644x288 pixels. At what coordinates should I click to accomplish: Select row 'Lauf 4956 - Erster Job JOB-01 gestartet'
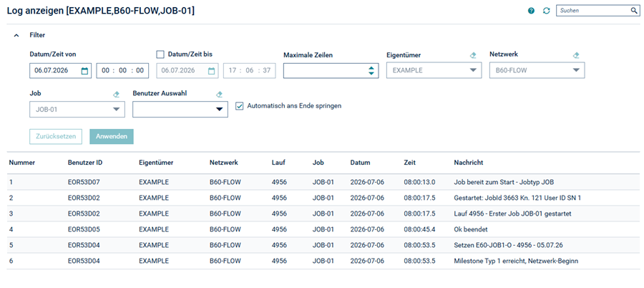tap(323, 213)
